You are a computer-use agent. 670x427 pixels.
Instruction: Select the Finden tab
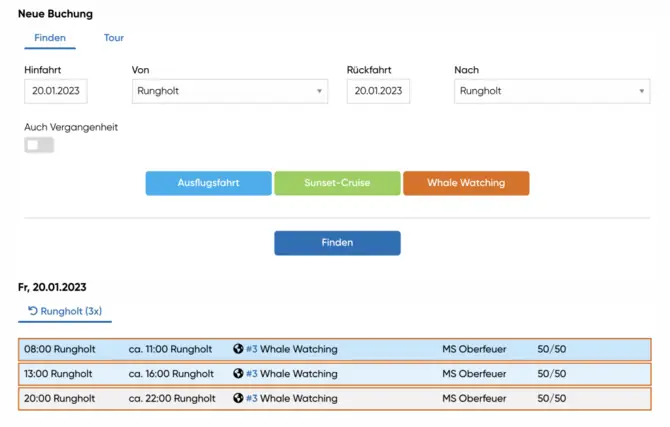click(50, 38)
